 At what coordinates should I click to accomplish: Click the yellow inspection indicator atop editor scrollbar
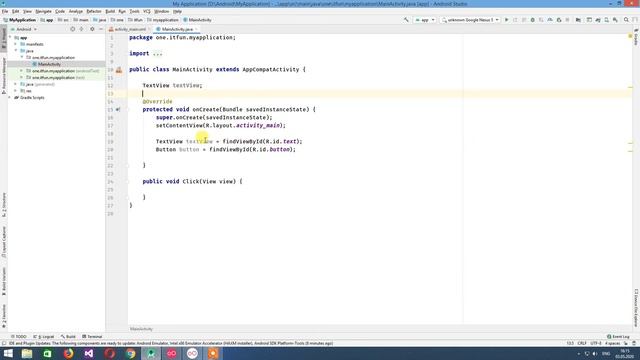[x=630, y=36]
